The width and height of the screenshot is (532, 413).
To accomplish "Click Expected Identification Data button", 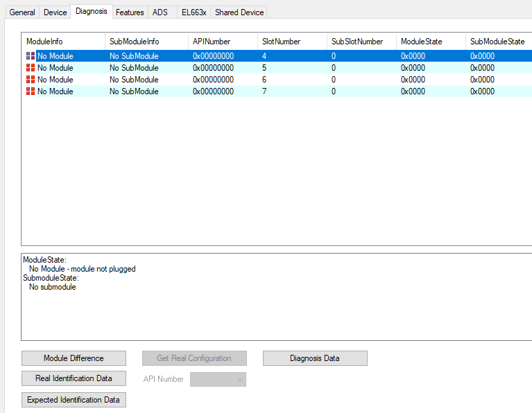I will click(x=74, y=400).
